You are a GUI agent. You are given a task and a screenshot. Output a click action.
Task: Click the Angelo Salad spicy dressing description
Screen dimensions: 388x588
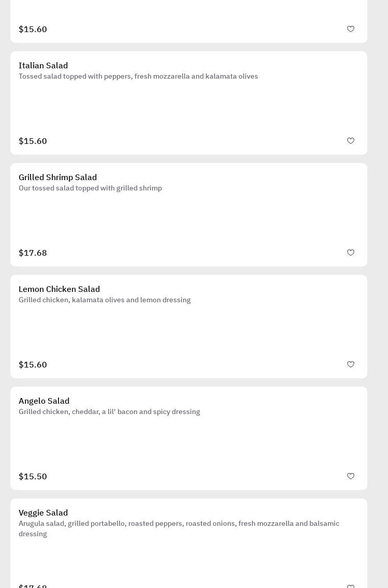pos(109,412)
